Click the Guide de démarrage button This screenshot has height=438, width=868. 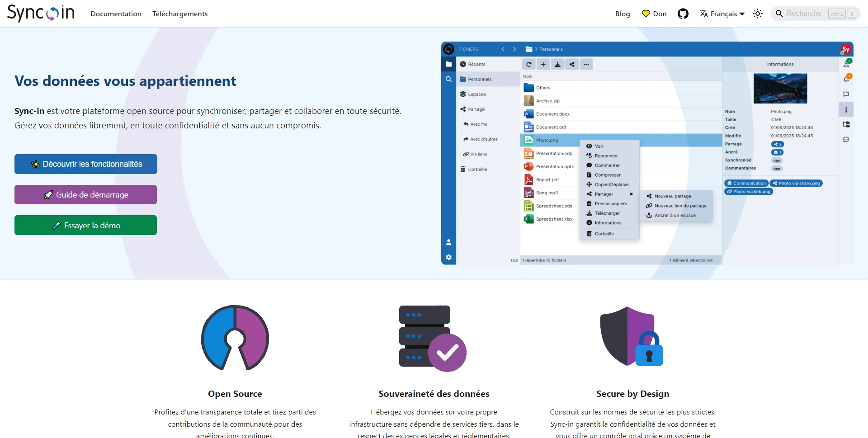[x=85, y=194]
